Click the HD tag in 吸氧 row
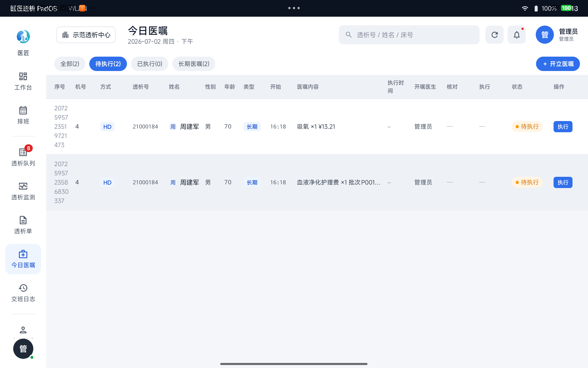Viewport: 588px width, 368px height. [x=107, y=127]
